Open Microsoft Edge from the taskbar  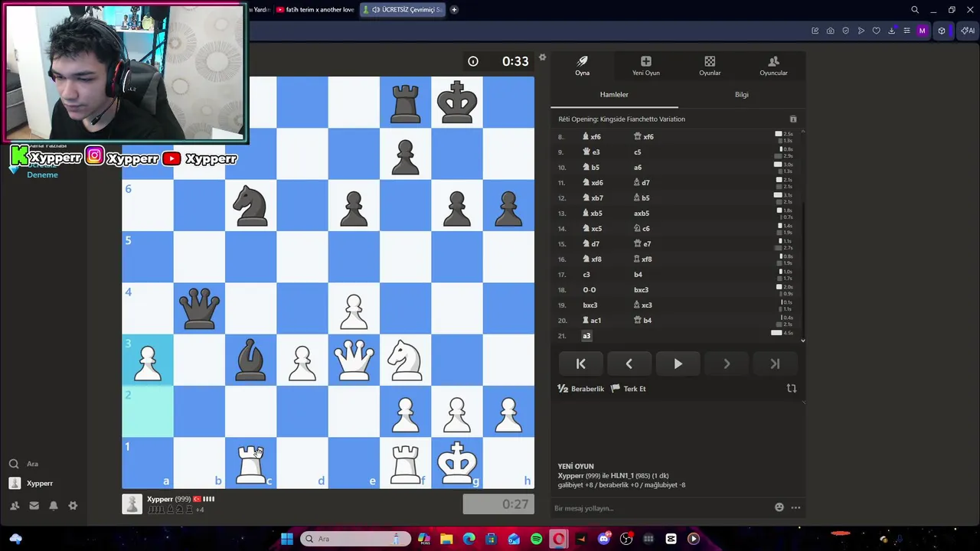469,539
